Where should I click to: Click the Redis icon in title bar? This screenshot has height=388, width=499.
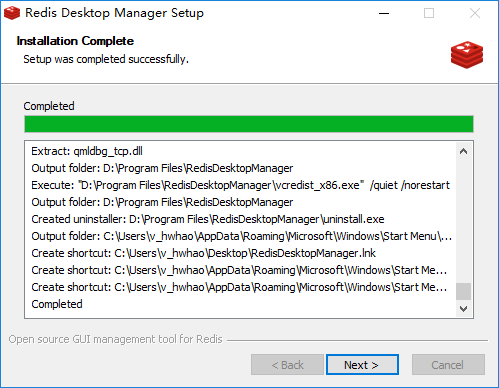coord(12,13)
